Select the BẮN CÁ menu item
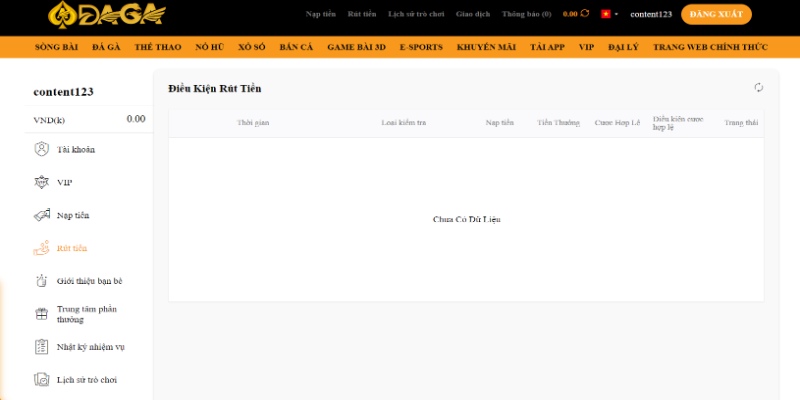Viewport: 800px width, 400px height. coord(296,47)
